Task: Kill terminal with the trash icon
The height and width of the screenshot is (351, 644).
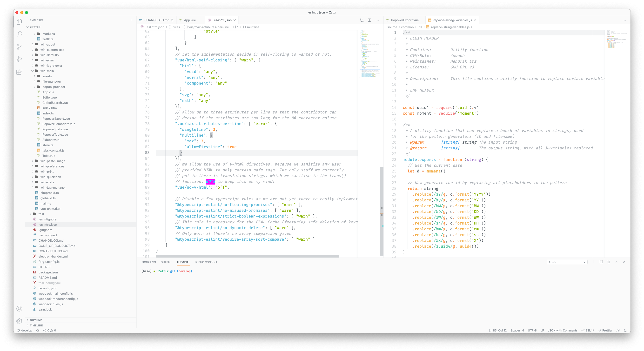Action: (609, 262)
